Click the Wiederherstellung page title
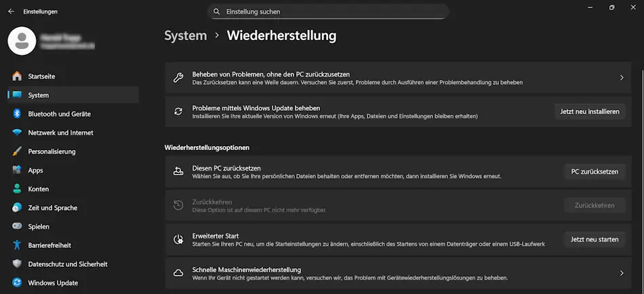 pos(282,36)
